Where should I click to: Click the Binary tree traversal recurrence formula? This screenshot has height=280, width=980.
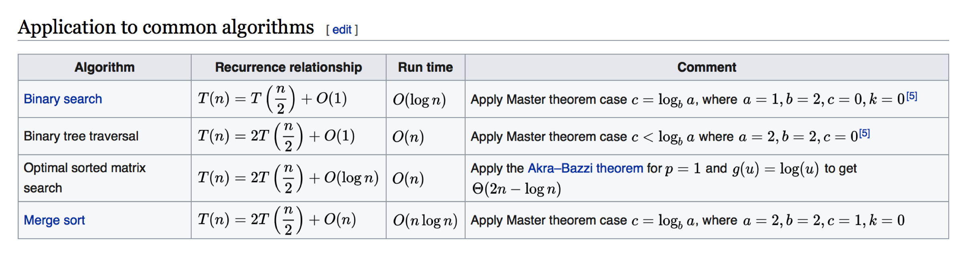point(276,136)
